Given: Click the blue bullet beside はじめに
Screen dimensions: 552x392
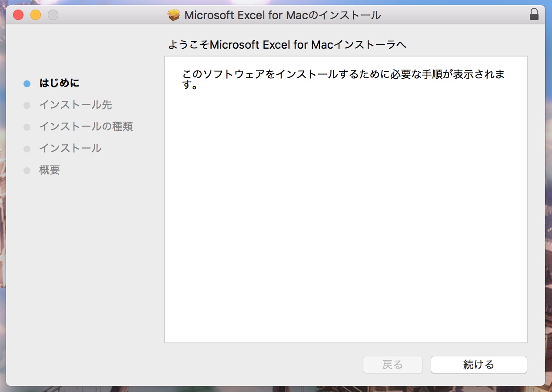Looking at the screenshot, I should point(27,83).
